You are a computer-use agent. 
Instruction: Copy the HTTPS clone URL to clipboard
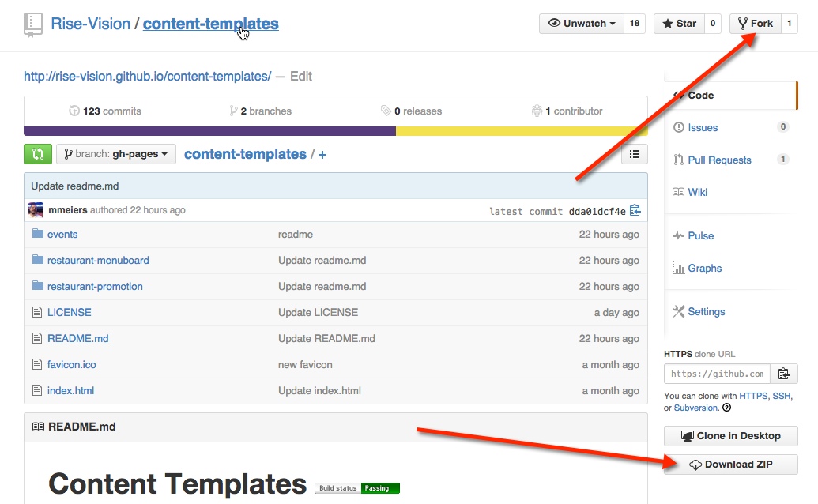(783, 374)
